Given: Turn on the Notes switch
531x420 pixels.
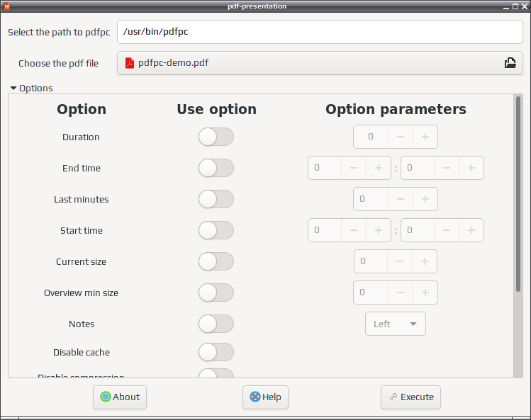Looking at the screenshot, I should 216,324.
